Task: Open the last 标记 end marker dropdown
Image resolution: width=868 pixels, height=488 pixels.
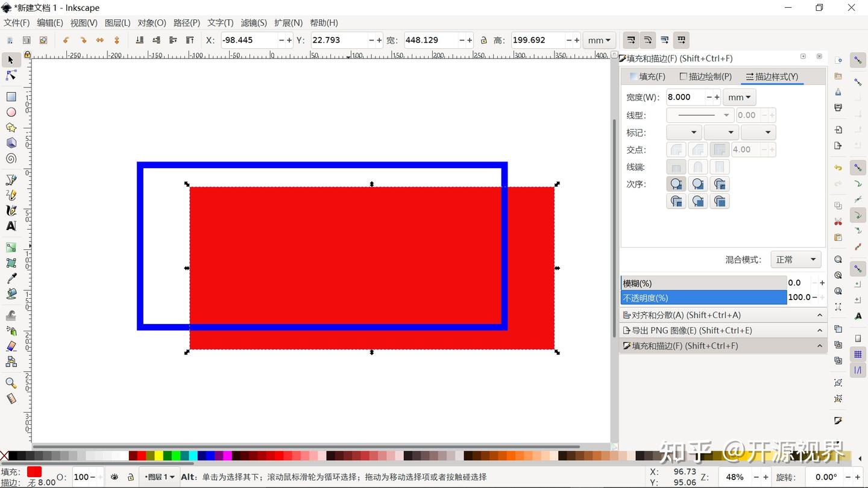Action: pyautogui.click(x=758, y=133)
